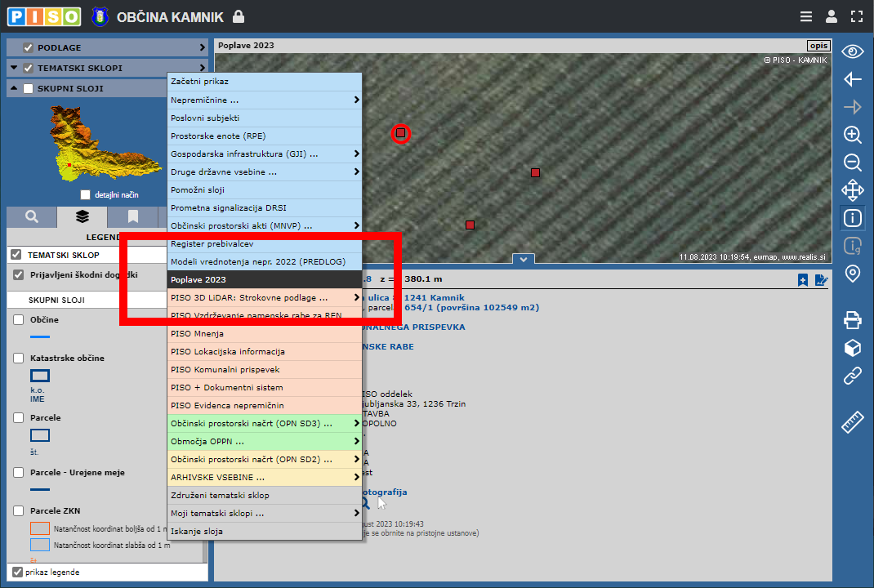Click the zoom out magnifier icon
The width and height of the screenshot is (874, 588).
tap(852, 163)
